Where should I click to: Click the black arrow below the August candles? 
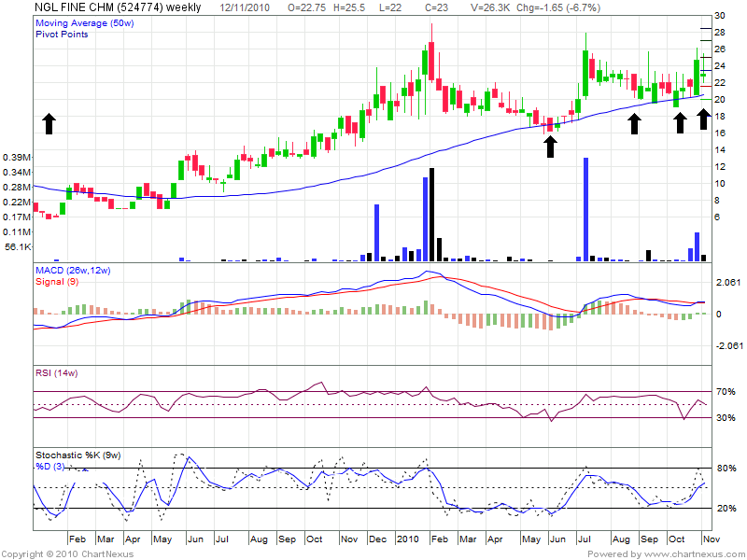(635, 123)
